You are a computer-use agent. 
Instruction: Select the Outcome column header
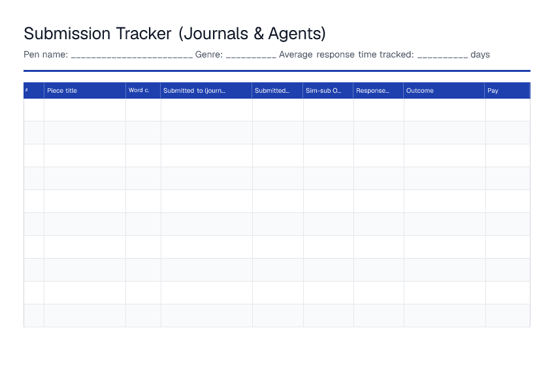444,91
